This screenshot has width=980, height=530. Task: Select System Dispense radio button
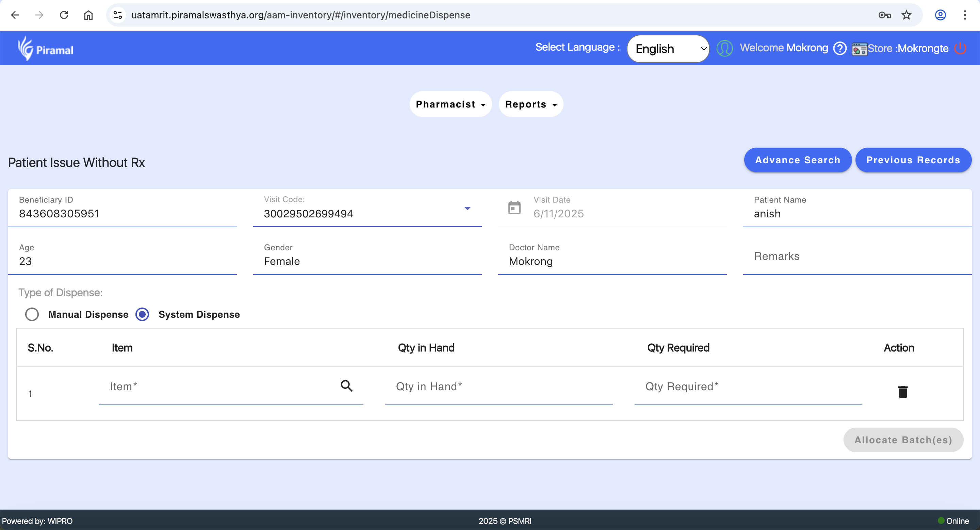[142, 314]
